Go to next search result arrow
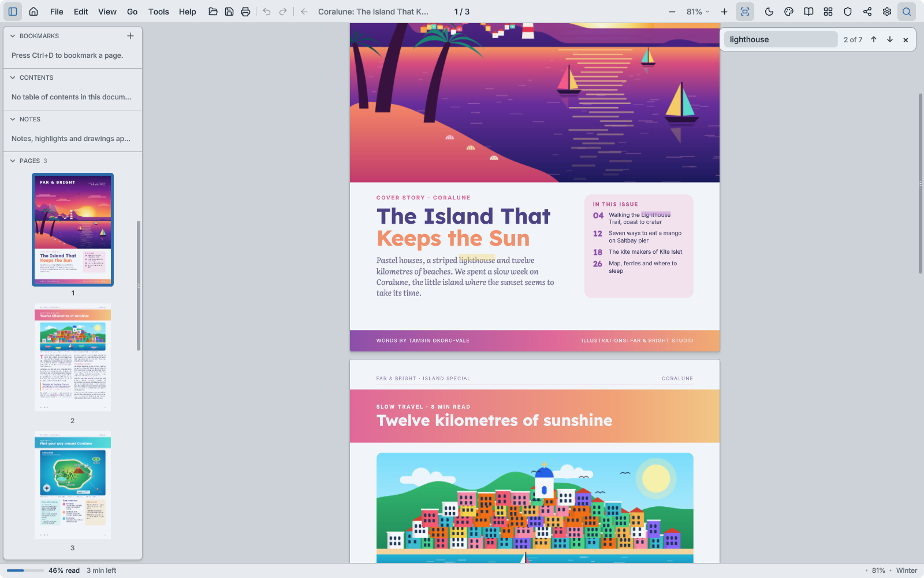 [x=890, y=39]
